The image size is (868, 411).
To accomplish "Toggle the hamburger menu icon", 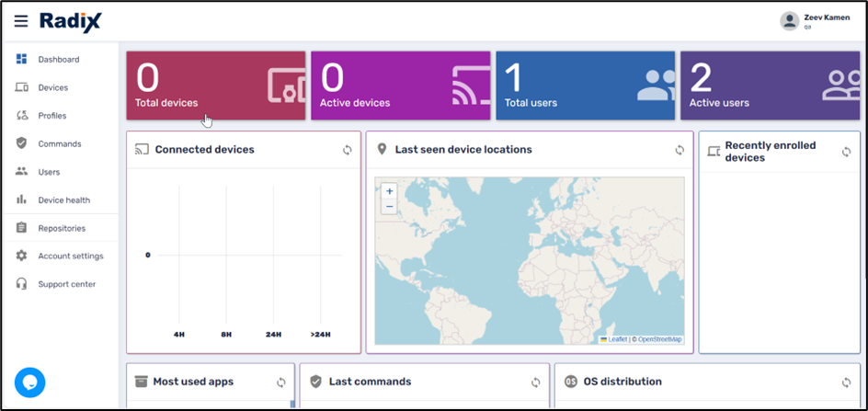I will click(x=21, y=21).
